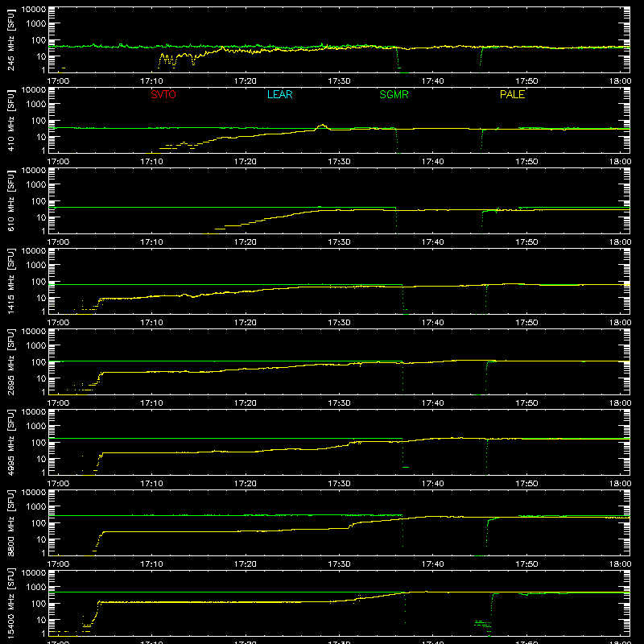The width and height of the screenshot is (644, 644).
Task: Select the 8800 MHz [SFU] axis title
Action: click(x=11, y=523)
